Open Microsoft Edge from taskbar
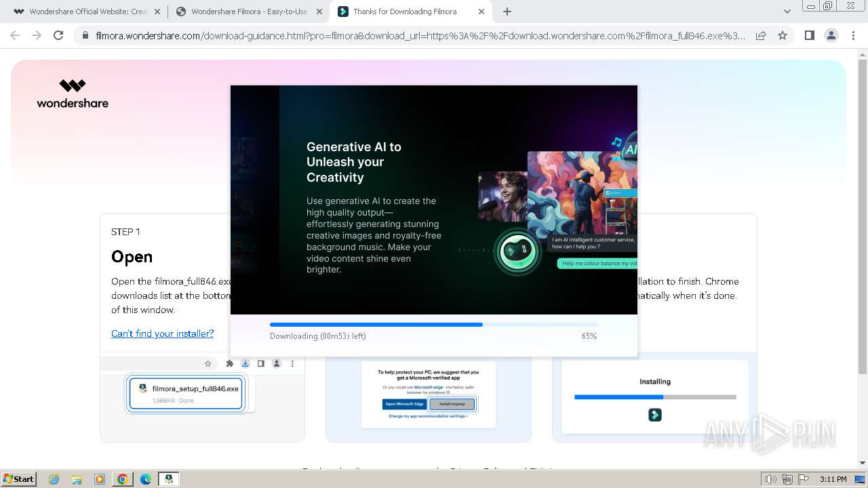 [x=146, y=479]
